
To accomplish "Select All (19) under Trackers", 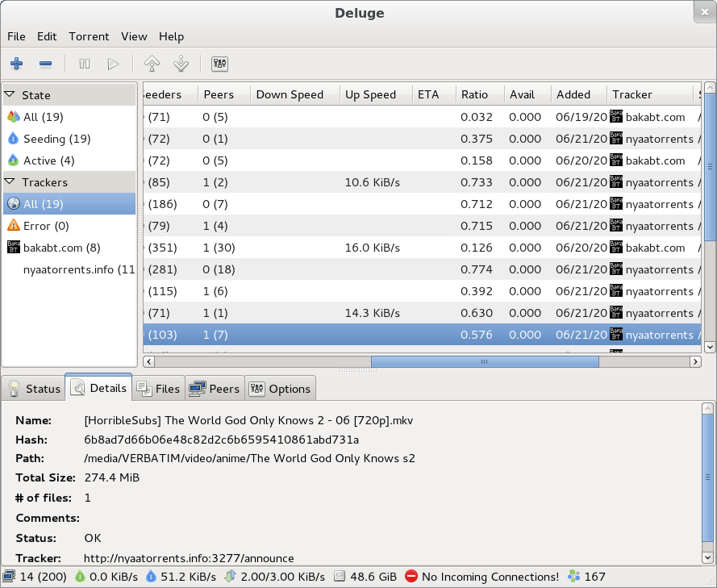I will click(69, 204).
